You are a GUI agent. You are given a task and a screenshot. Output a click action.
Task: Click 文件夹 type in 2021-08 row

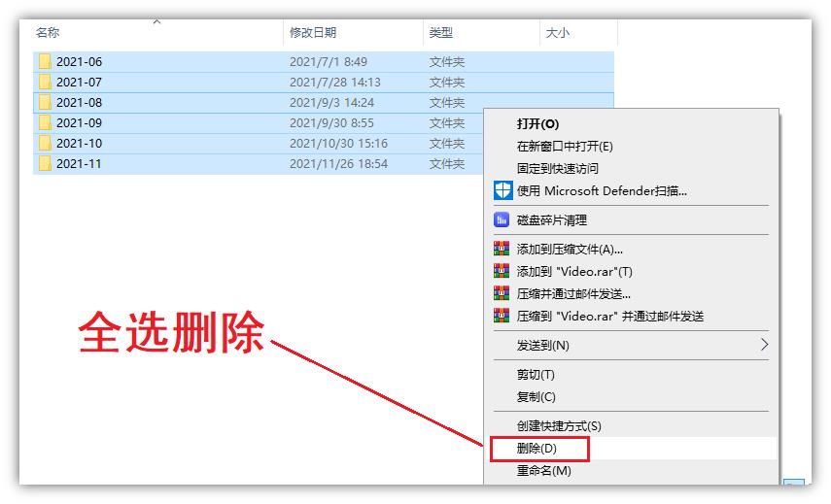click(x=447, y=103)
